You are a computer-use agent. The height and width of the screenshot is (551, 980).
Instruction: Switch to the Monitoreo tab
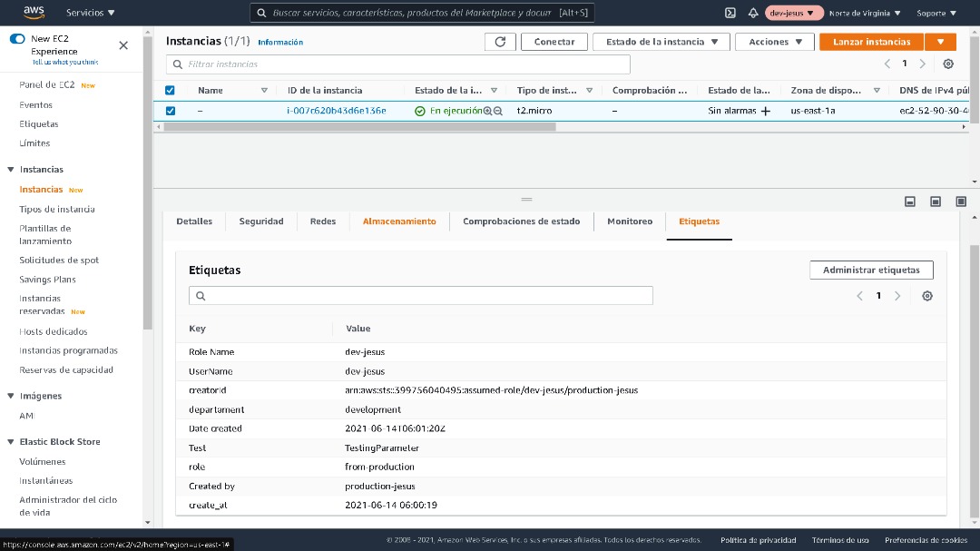(630, 221)
